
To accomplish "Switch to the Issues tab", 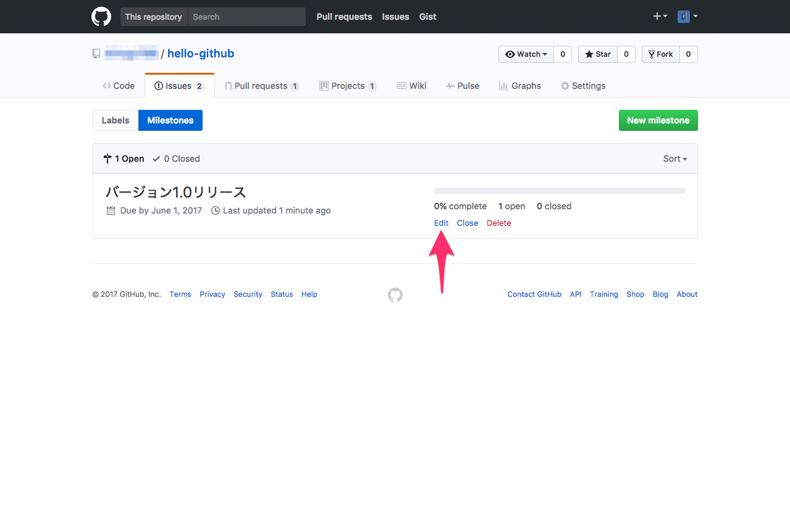I will coord(179,86).
